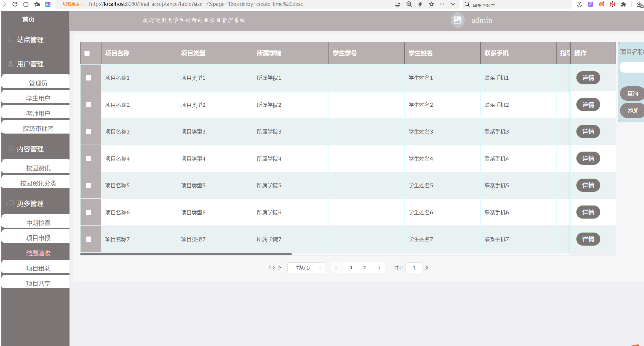This screenshot has width=644, height=346.
Task: Check the row checkbox for 项目名称2
Action: pyautogui.click(x=89, y=105)
